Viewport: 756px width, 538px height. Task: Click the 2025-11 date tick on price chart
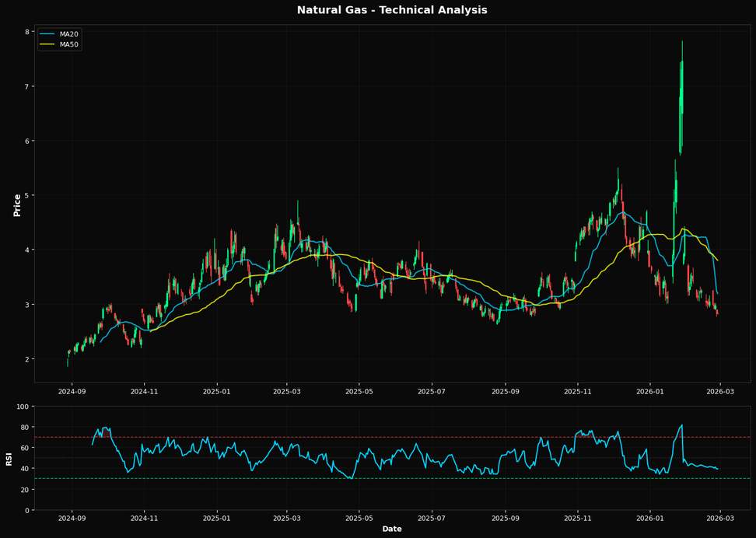click(x=578, y=391)
